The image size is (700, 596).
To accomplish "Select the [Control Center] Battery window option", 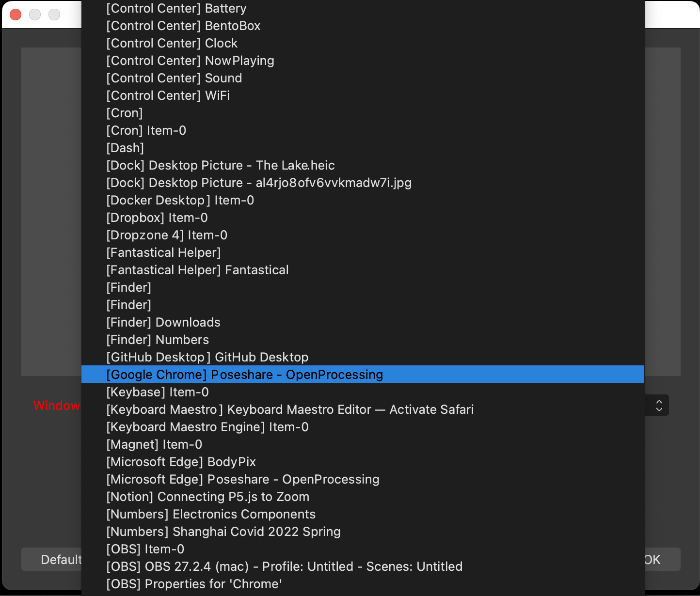I will 176,8.
